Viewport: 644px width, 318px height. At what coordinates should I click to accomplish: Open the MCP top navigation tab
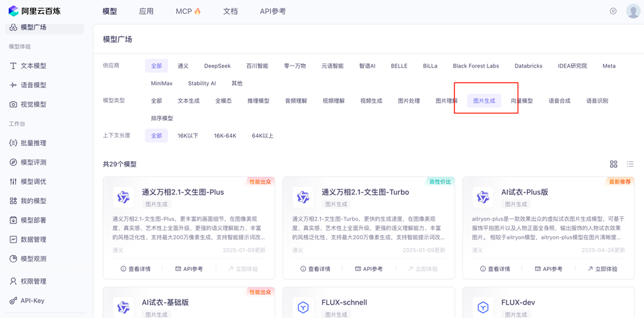[x=188, y=11]
